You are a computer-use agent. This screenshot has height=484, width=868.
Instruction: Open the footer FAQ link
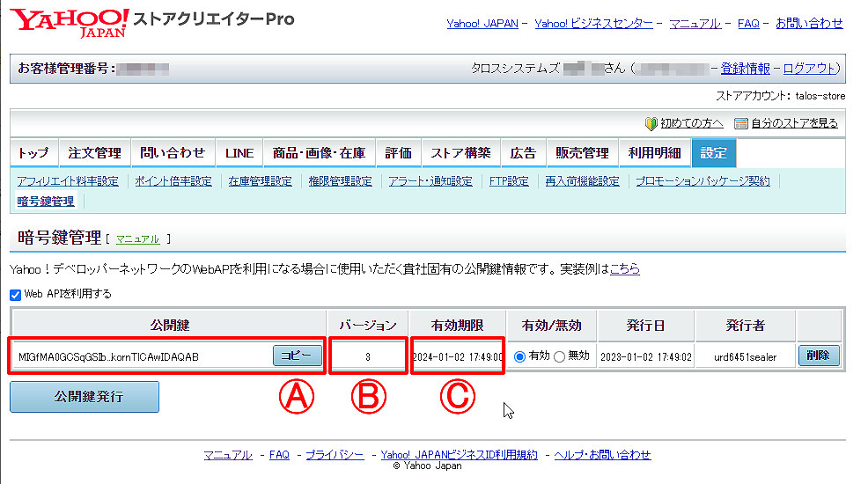279,455
